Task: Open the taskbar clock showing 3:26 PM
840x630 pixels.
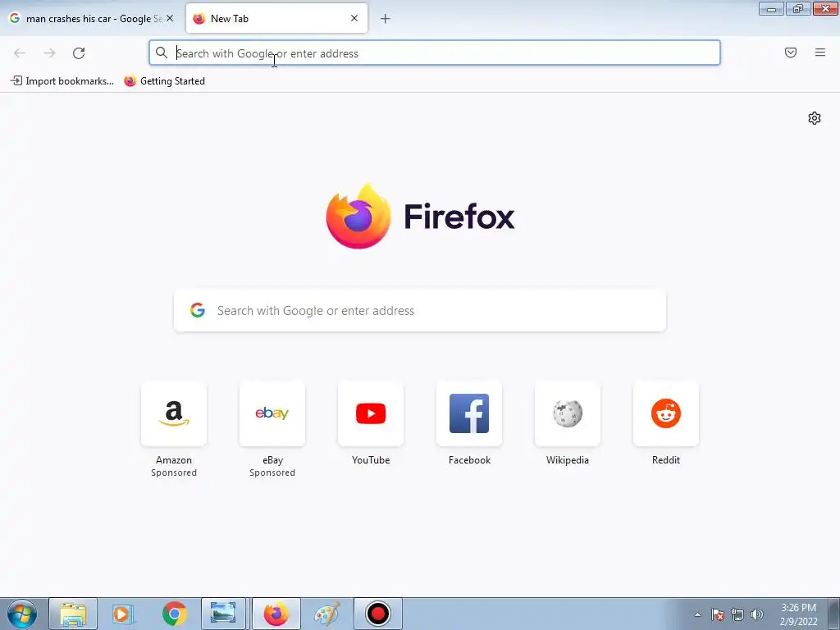Action: click(798, 614)
